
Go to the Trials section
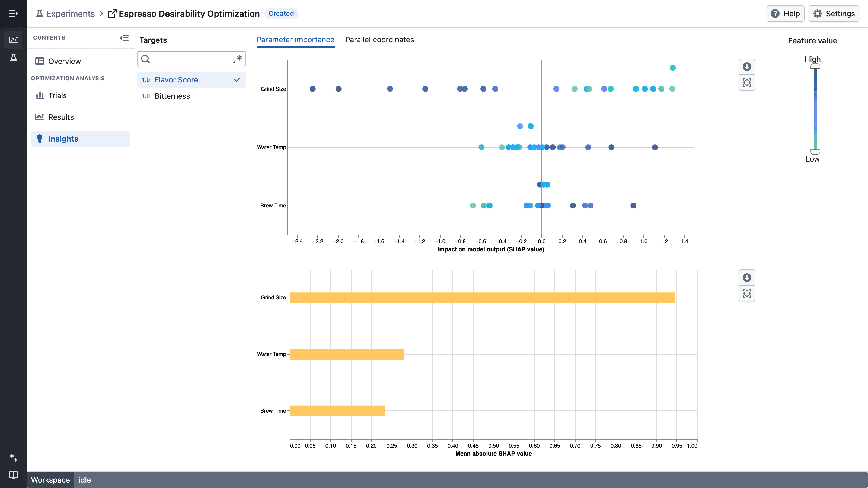pos(81,95)
